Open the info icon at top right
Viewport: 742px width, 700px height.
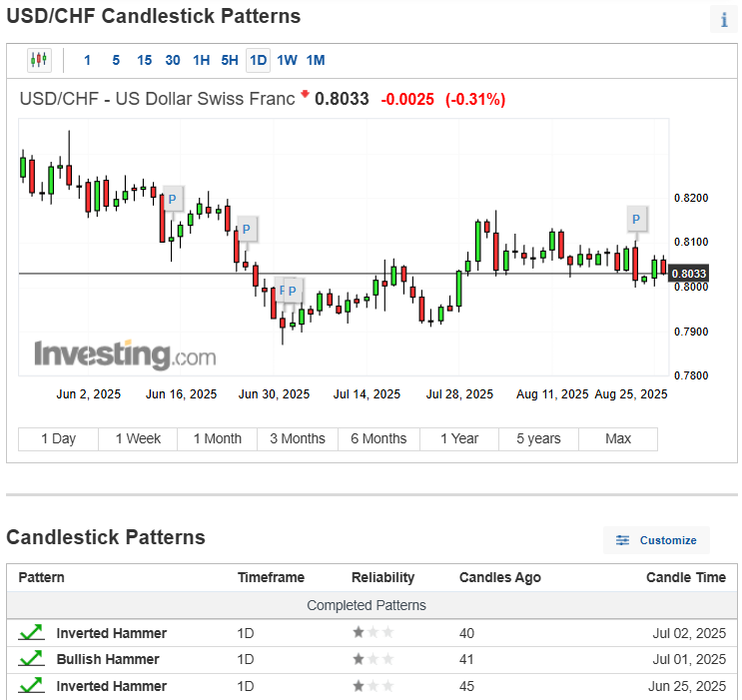click(723, 20)
